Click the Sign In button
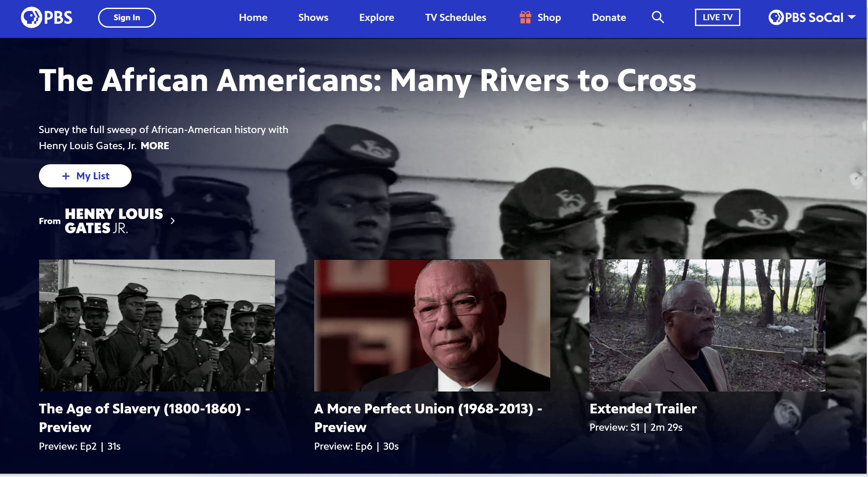 (x=127, y=17)
